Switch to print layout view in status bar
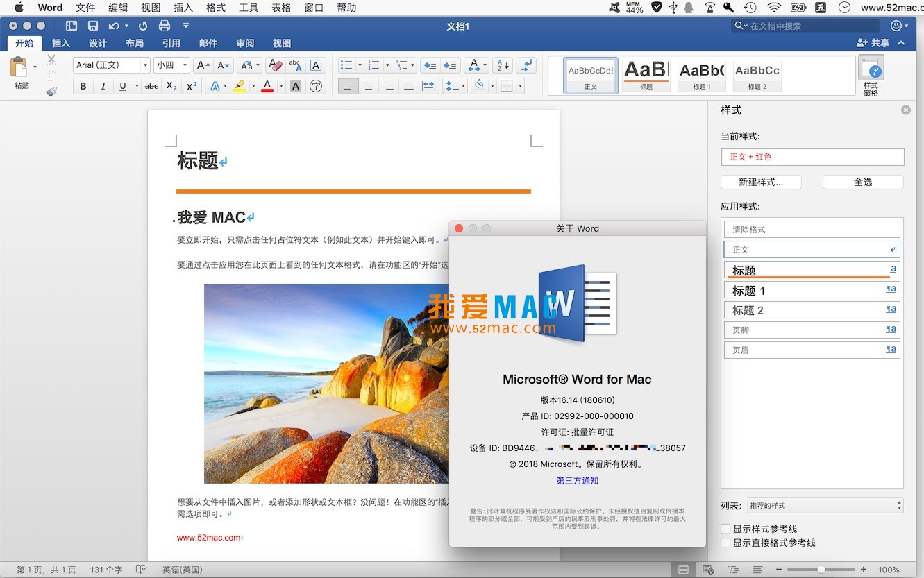 point(684,570)
